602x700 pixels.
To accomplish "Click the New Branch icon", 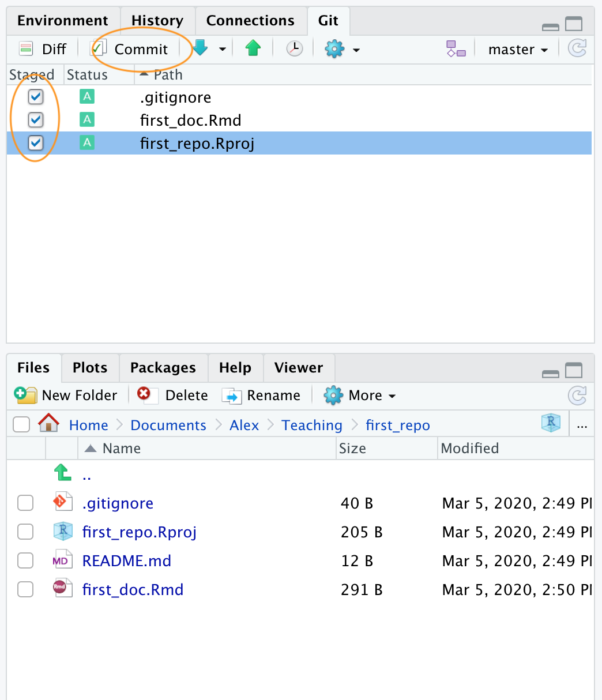I will point(456,49).
